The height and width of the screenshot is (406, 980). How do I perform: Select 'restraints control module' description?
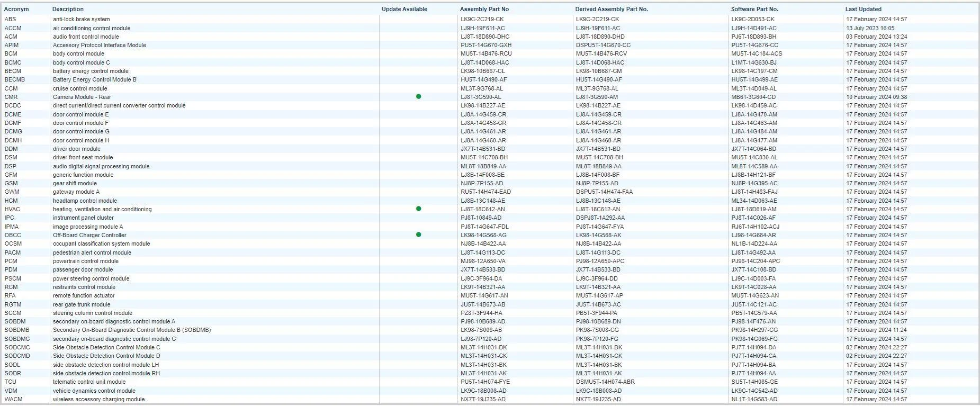click(84, 287)
